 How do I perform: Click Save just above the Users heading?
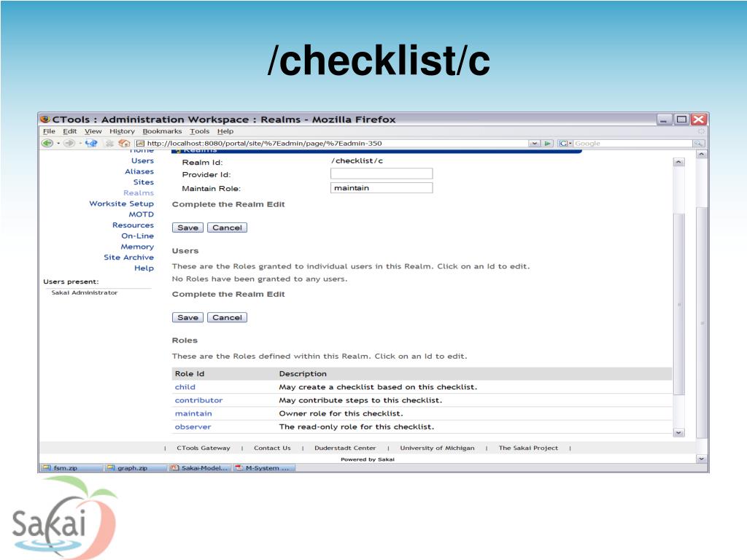pos(187,227)
